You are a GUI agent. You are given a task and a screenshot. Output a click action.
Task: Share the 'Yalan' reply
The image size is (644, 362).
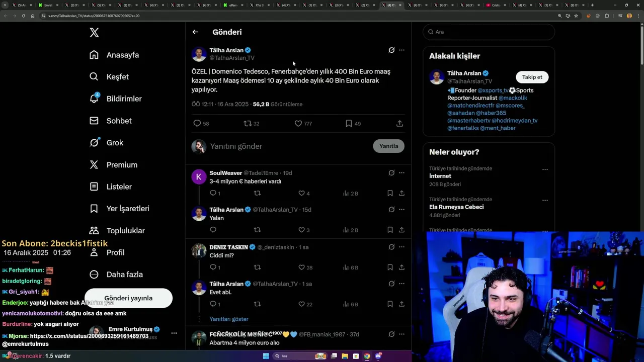pyautogui.click(x=401, y=230)
